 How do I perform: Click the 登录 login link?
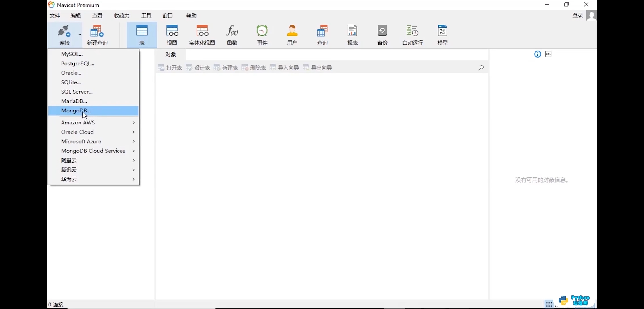[x=578, y=15]
